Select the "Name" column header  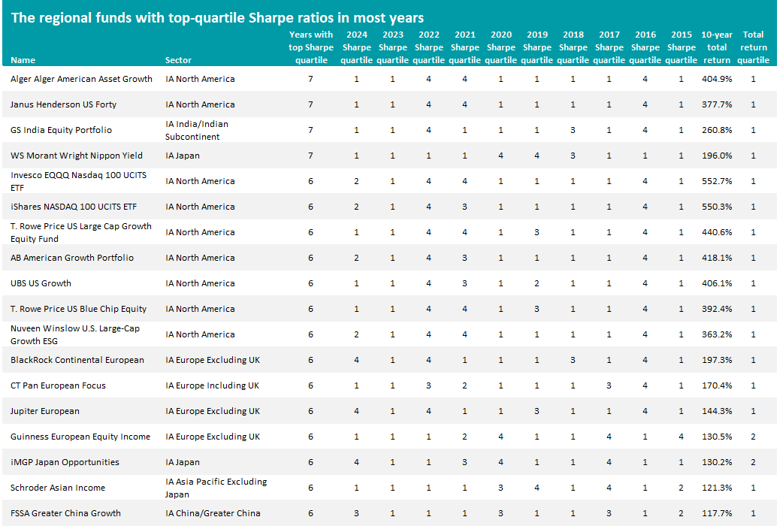tap(23, 60)
